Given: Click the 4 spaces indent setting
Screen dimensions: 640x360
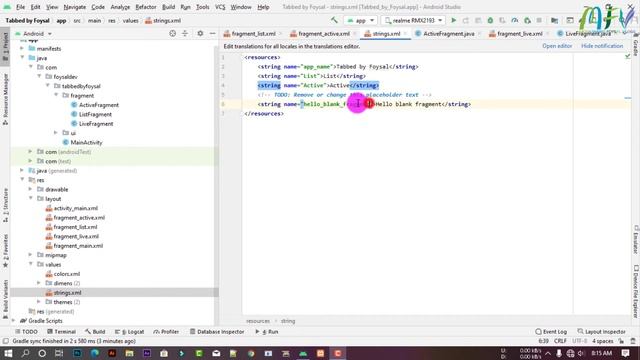Looking at the screenshot, I should [x=602, y=341].
